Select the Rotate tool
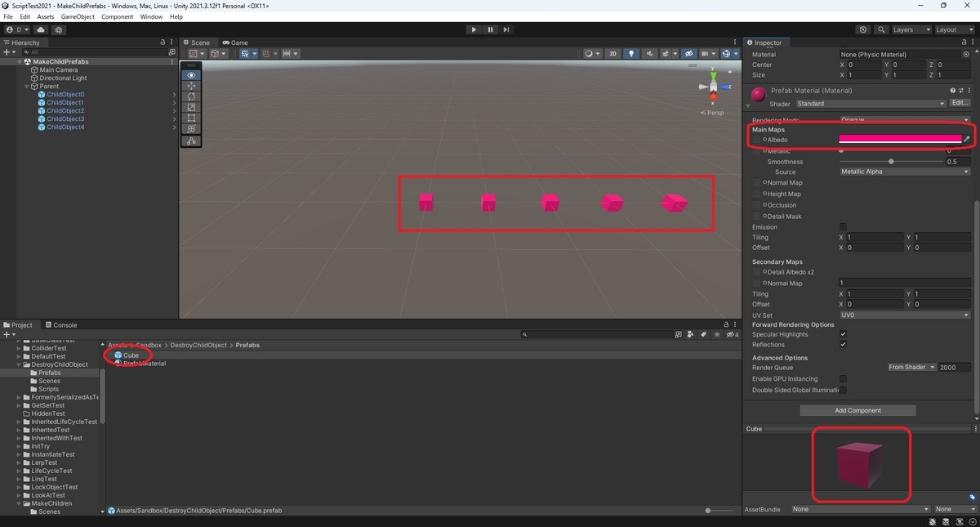980x527 pixels. (x=191, y=96)
